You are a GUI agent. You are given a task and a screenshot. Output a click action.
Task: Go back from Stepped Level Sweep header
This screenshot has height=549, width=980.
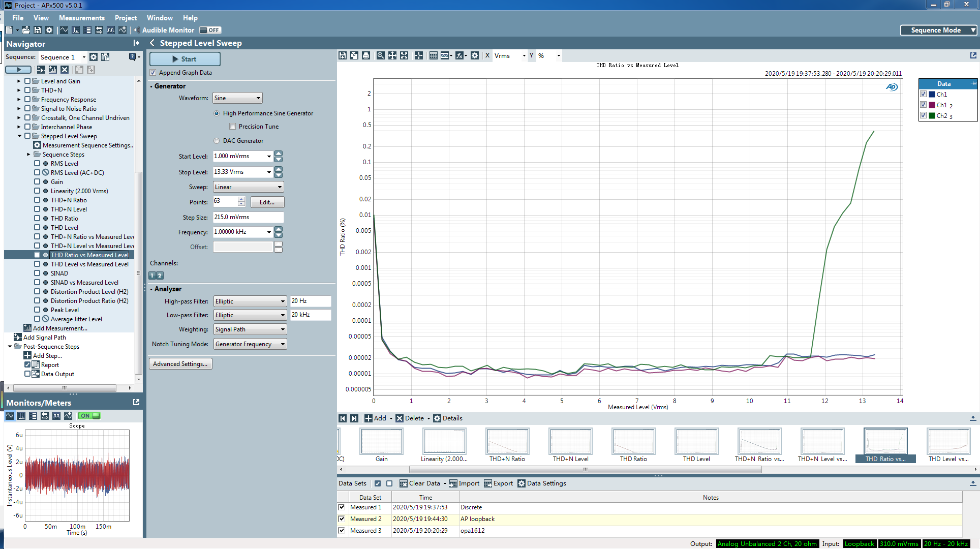pos(152,43)
